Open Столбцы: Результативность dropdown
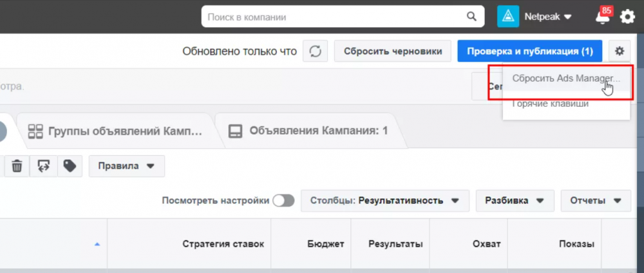 385,201
